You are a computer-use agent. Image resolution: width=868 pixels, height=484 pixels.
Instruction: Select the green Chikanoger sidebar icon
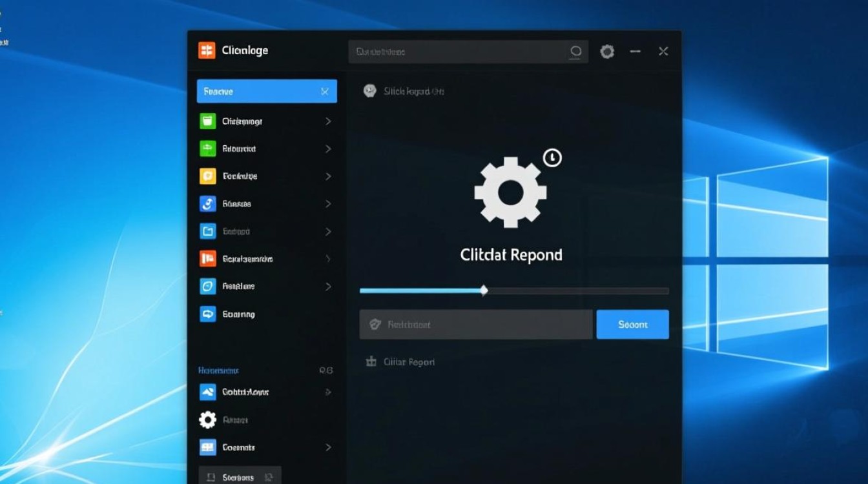[x=208, y=121]
